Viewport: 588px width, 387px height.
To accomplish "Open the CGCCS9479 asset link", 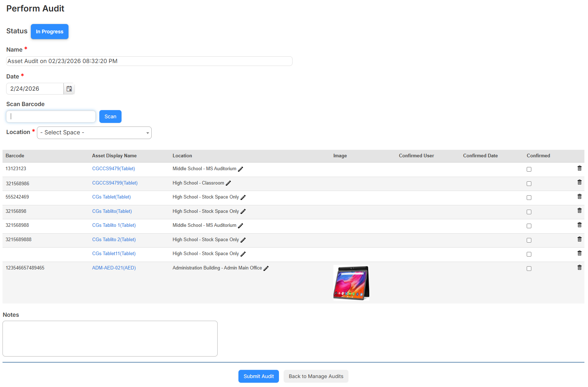I will pos(113,168).
